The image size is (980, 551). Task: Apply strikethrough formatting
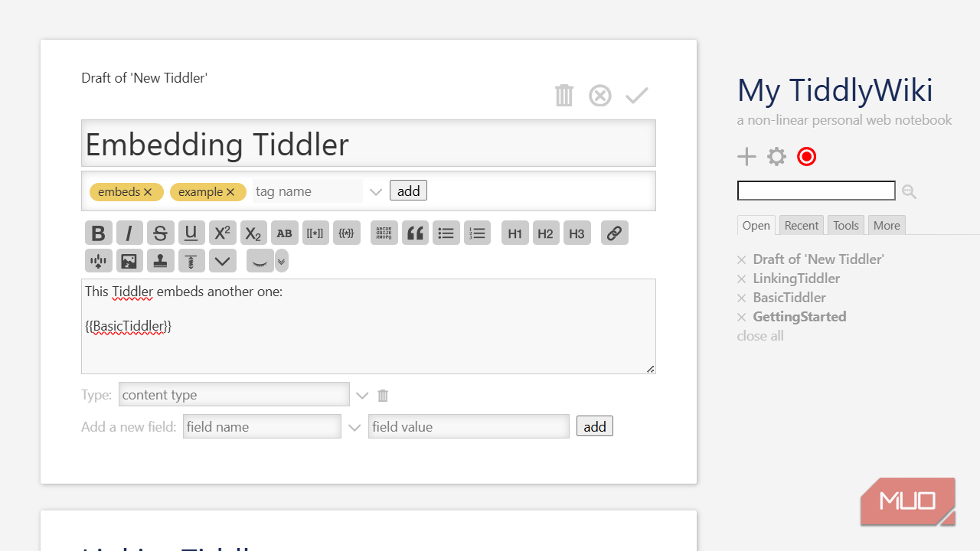(x=160, y=233)
